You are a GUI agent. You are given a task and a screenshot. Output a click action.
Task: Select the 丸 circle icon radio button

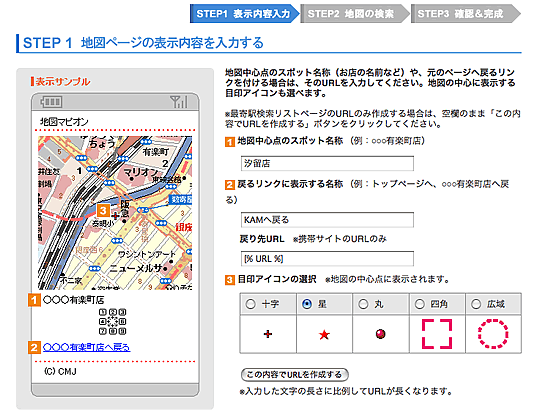(x=363, y=304)
